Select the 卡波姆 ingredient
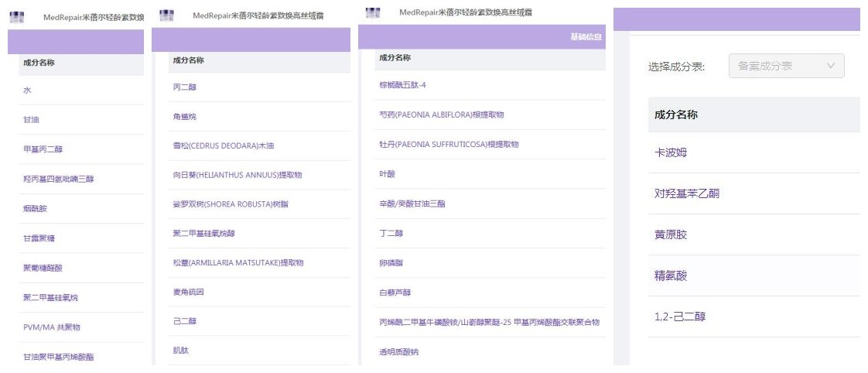Screen dimensions: 868x373 pos(671,152)
